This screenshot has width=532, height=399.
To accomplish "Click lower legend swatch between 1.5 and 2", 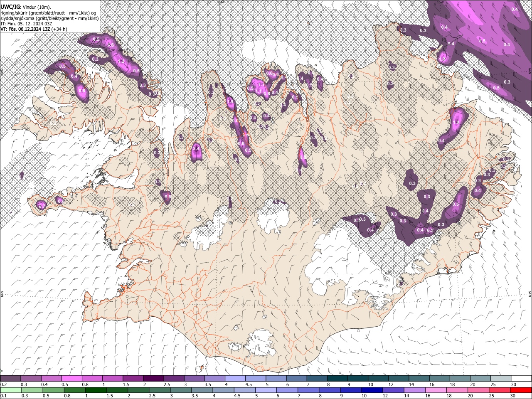I will point(118,390).
